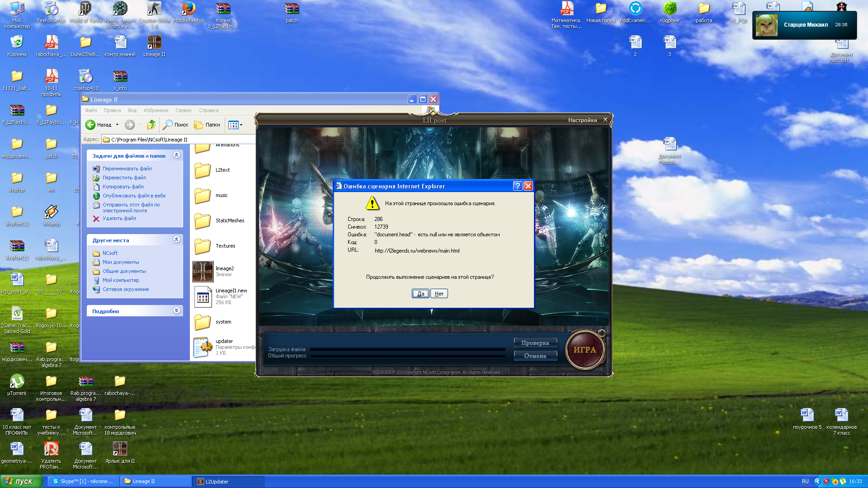Expand the Подробно panel
The width and height of the screenshot is (868, 488).
[177, 310]
